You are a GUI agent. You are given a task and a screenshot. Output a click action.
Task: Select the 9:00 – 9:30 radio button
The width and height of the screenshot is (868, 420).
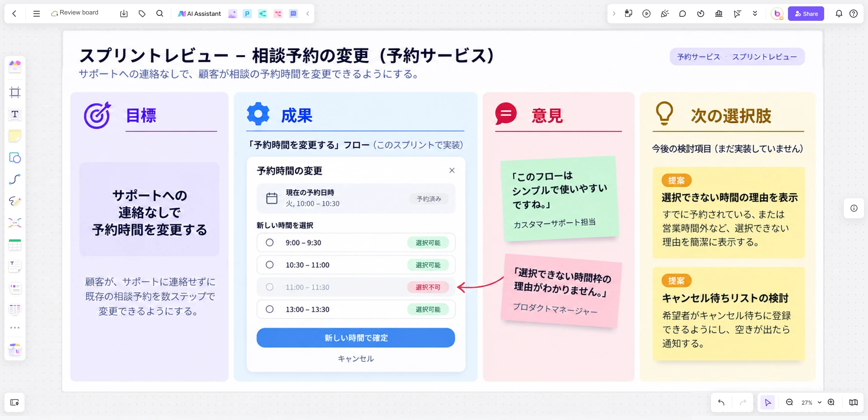pyautogui.click(x=269, y=243)
